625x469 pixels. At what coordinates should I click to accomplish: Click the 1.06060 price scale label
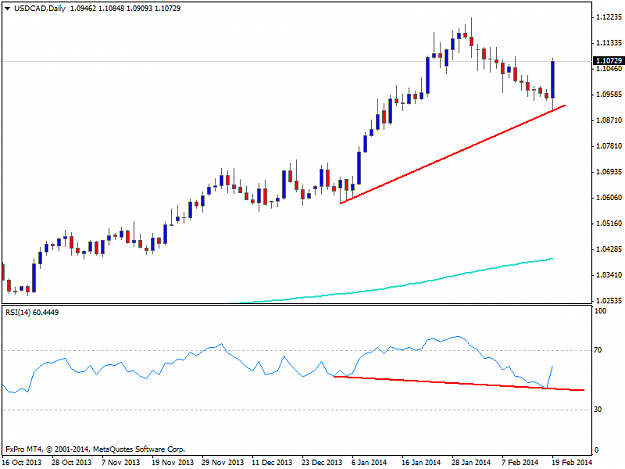(x=609, y=198)
